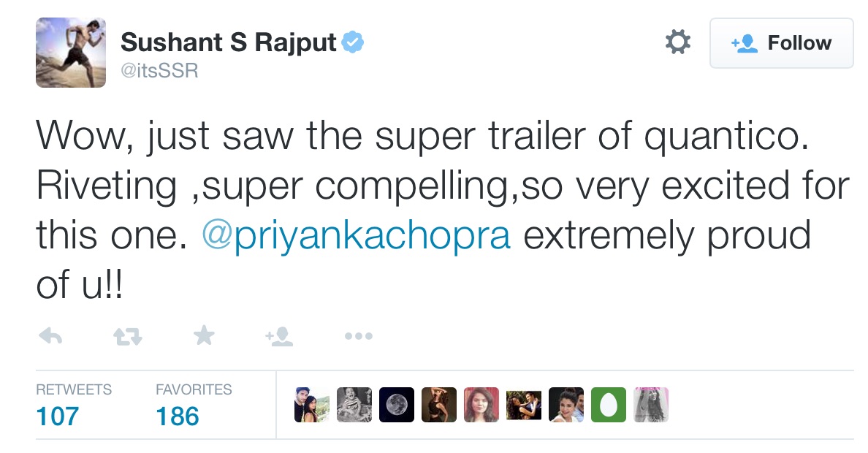Click the first avatar in the favoriters row
Image resolution: width=868 pixels, height=453 pixels.
point(312,405)
